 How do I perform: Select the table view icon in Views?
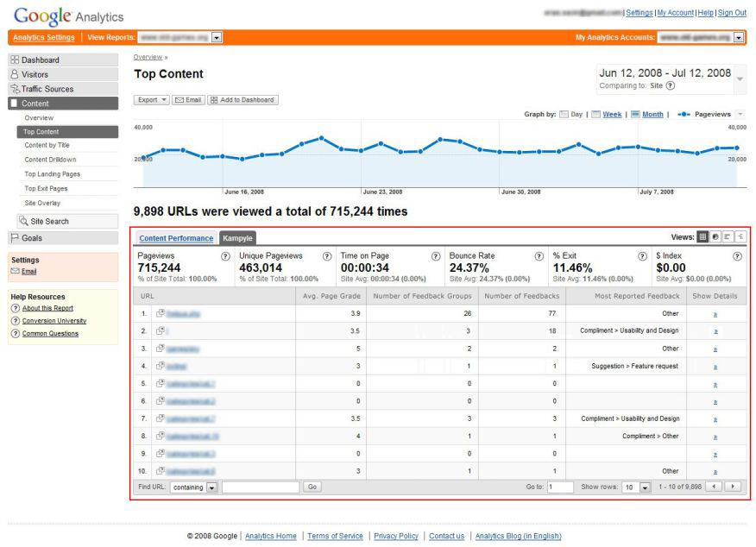(x=703, y=237)
